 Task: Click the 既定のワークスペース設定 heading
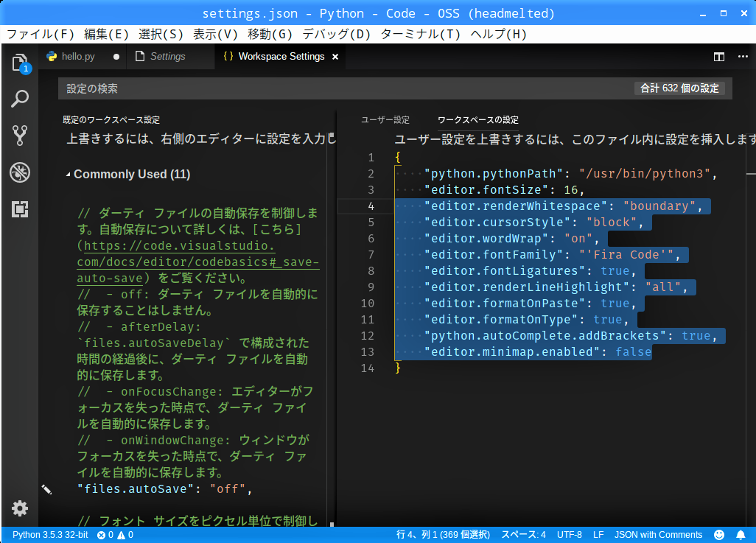tap(111, 120)
